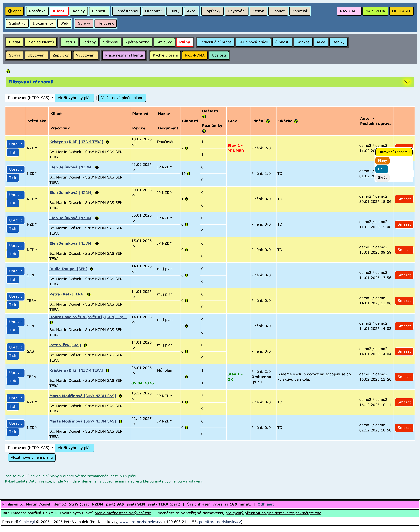Click help icon next to Plnění header

point(268,121)
